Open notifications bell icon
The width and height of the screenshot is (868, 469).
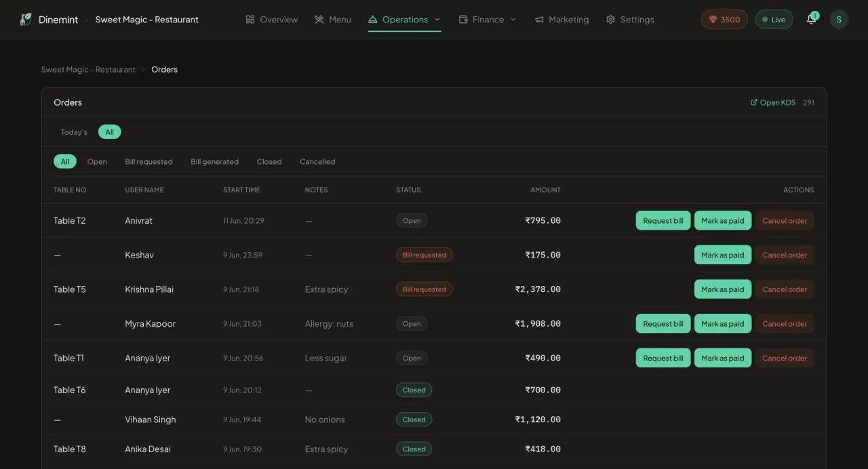pyautogui.click(x=811, y=19)
